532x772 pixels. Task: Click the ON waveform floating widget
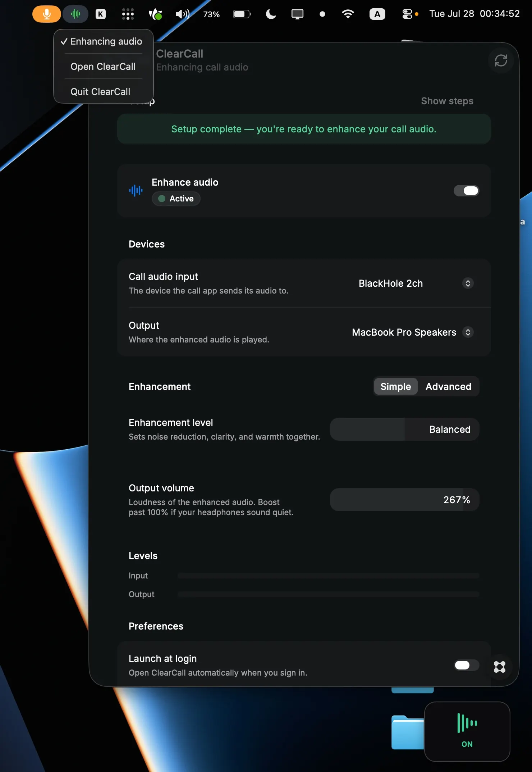pos(467,731)
